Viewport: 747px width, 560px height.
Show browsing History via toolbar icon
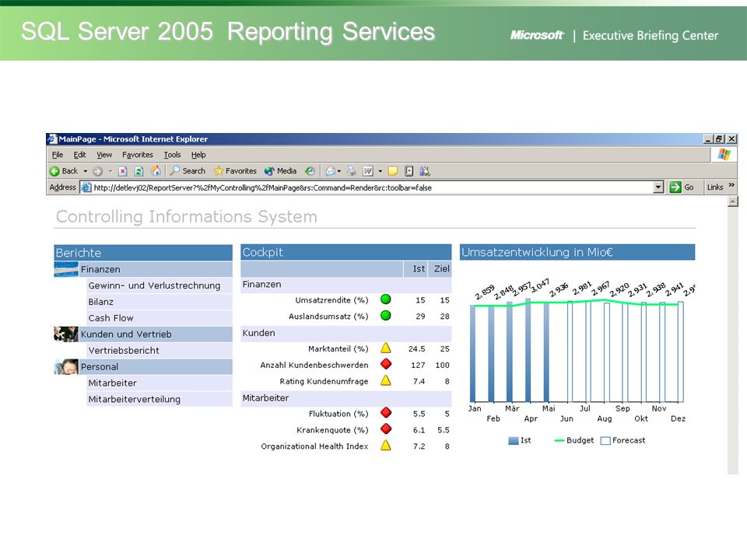[310, 171]
